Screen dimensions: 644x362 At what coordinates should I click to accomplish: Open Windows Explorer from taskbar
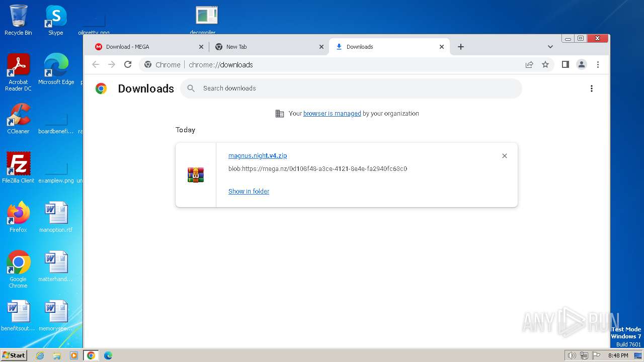[57, 355]
